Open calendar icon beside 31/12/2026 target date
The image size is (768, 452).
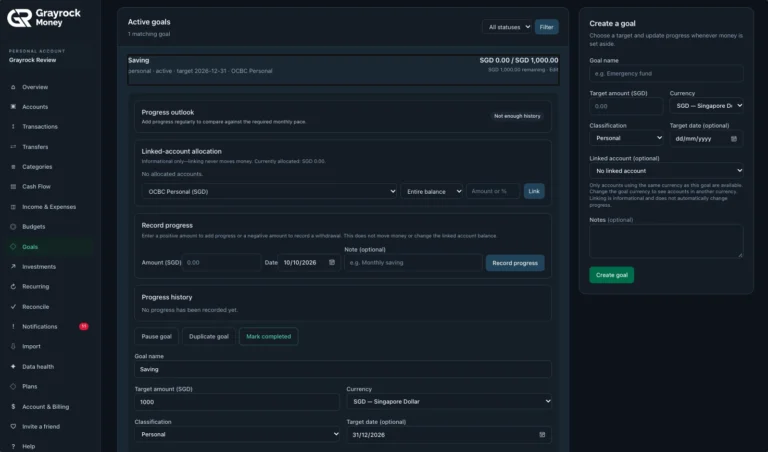(542, 434)
